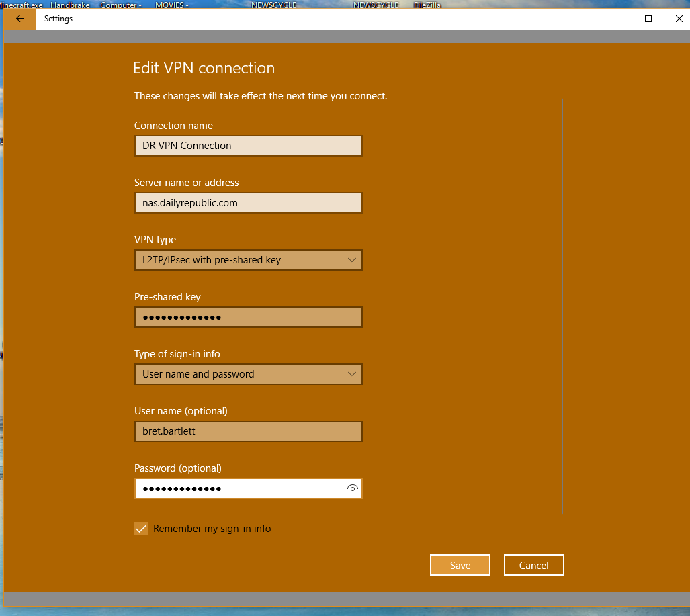Click the Connection name field
The width and height of the screenshot is (690, 616).
pyautogui.click(x=248, y=146)
